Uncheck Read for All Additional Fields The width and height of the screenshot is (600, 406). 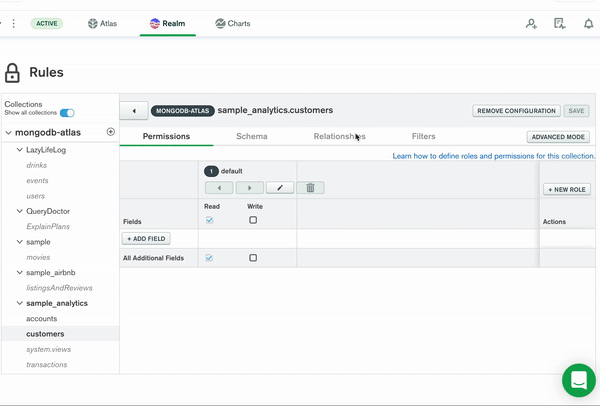[209, 258]
